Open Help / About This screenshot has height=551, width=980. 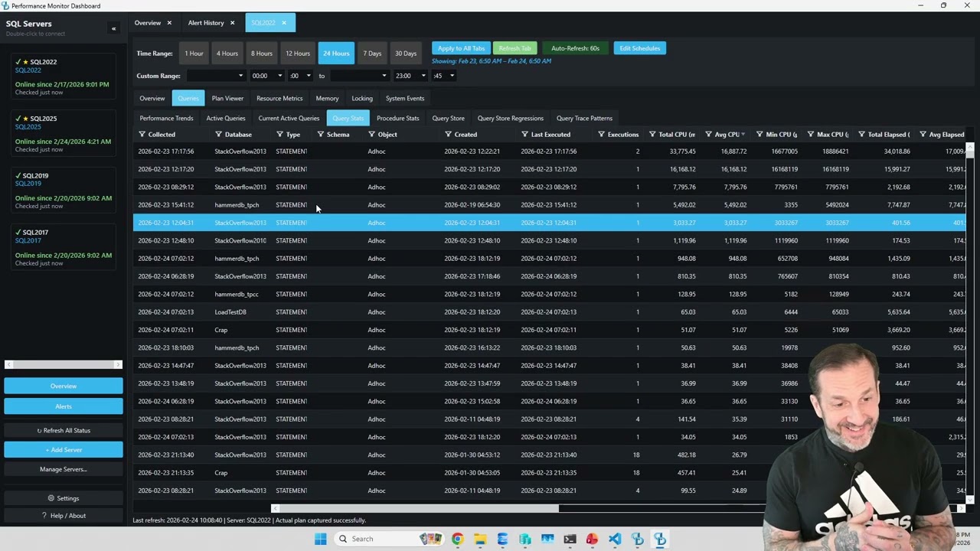pos(64,516)
